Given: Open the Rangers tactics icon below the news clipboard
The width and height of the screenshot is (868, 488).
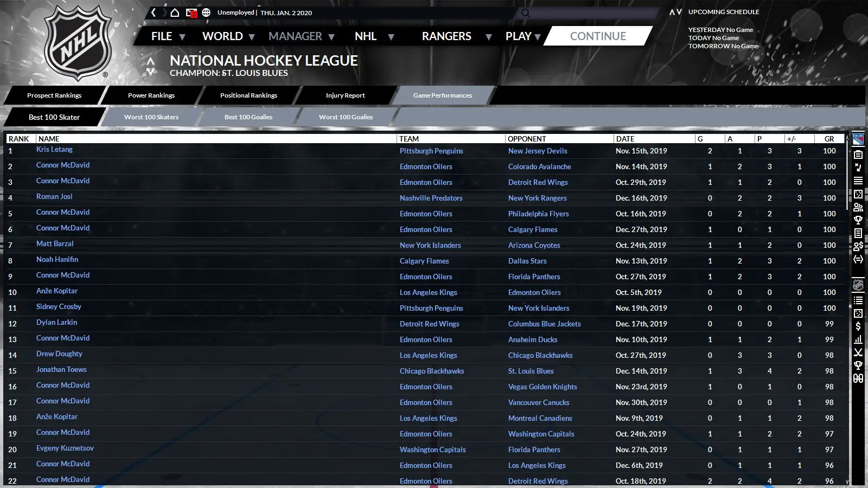Looking at the screenshot, I should 858,168.
